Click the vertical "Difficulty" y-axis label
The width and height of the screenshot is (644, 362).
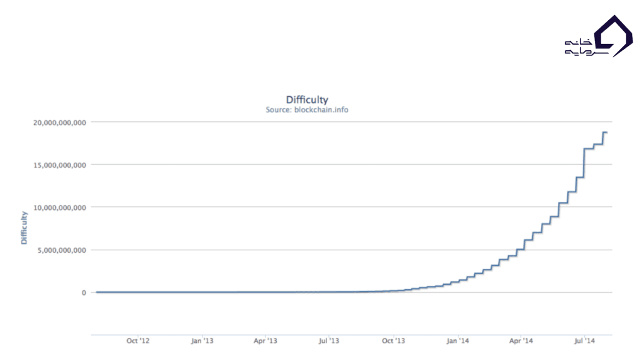tap(24, 228)
